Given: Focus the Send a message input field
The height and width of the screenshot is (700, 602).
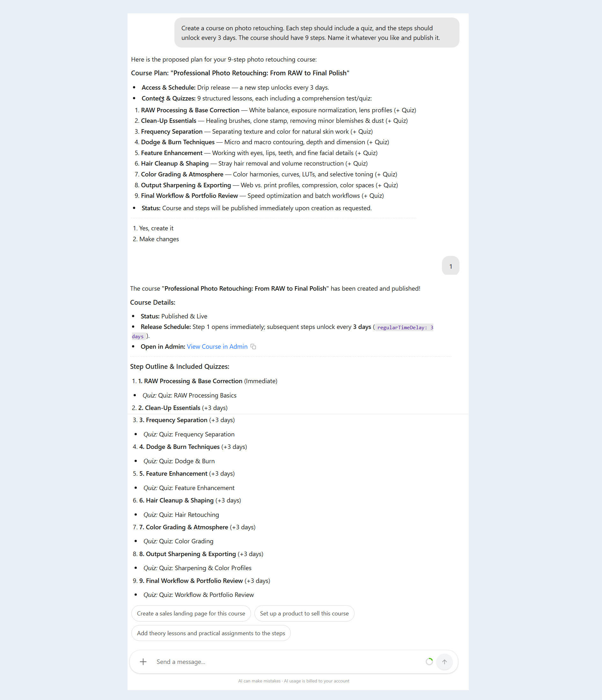Looking at the screenshot, I should coord(287,661).
